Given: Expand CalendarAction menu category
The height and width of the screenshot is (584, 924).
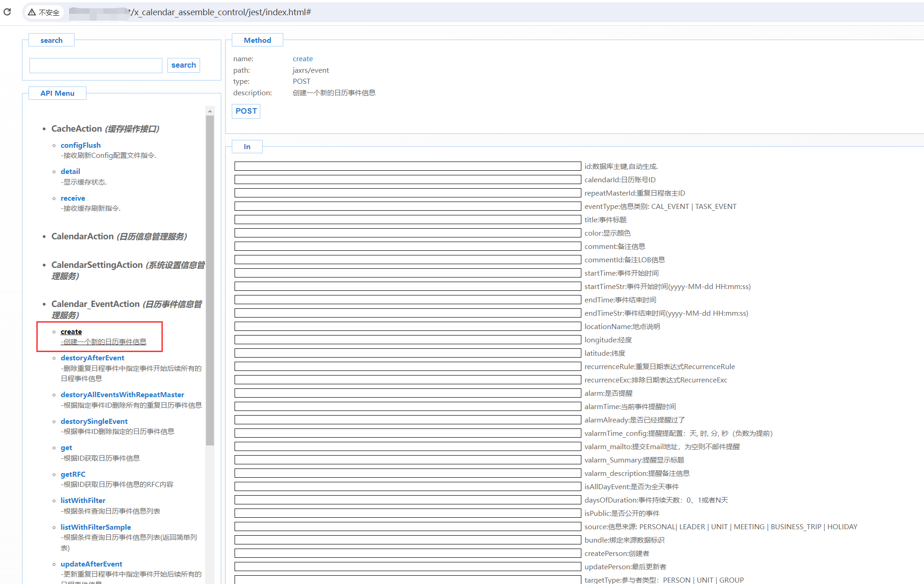Looking at the screenshot, I should (82, 237).
